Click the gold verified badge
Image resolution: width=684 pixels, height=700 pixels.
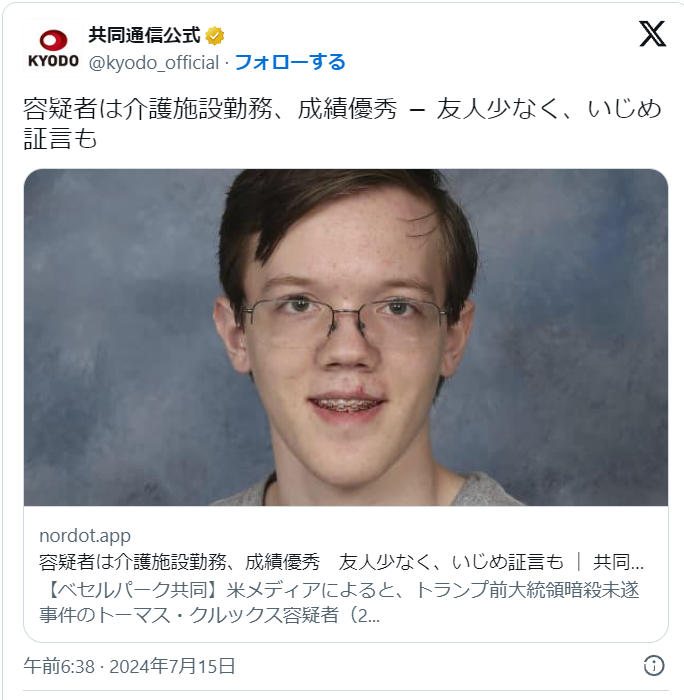pos(215,36)
